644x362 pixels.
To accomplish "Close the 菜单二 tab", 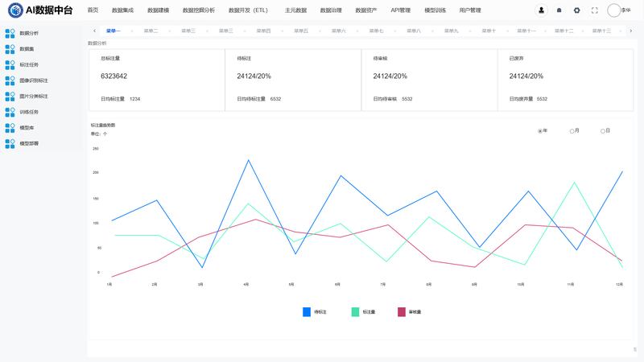I will pyautogui.click(x=169, y=31).
